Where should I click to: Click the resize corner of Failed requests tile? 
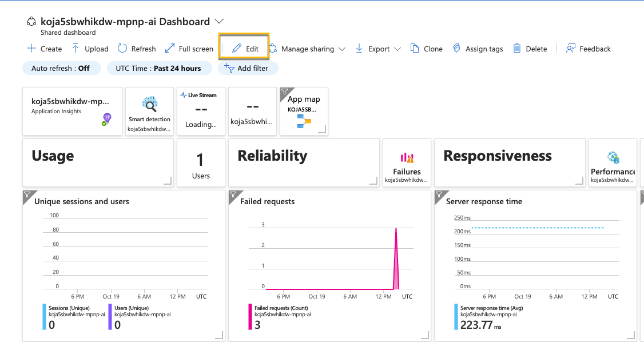425,336
